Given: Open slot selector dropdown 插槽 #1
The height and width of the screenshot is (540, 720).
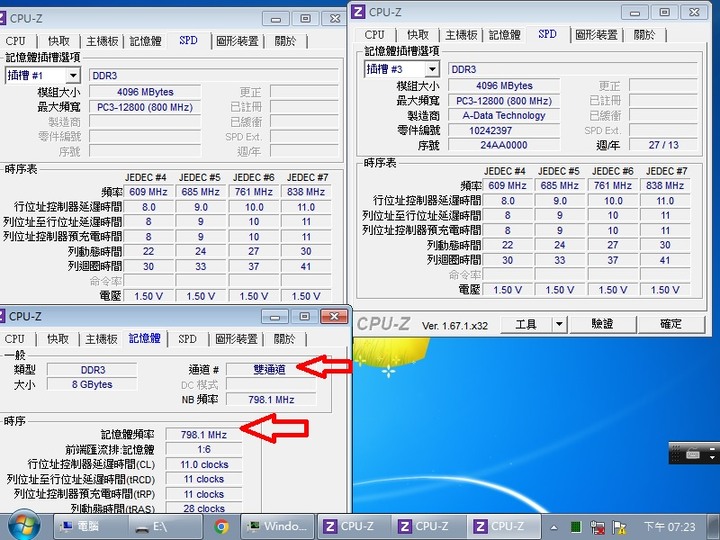Looking at the screenshot, I should click(x=73, y=75).
